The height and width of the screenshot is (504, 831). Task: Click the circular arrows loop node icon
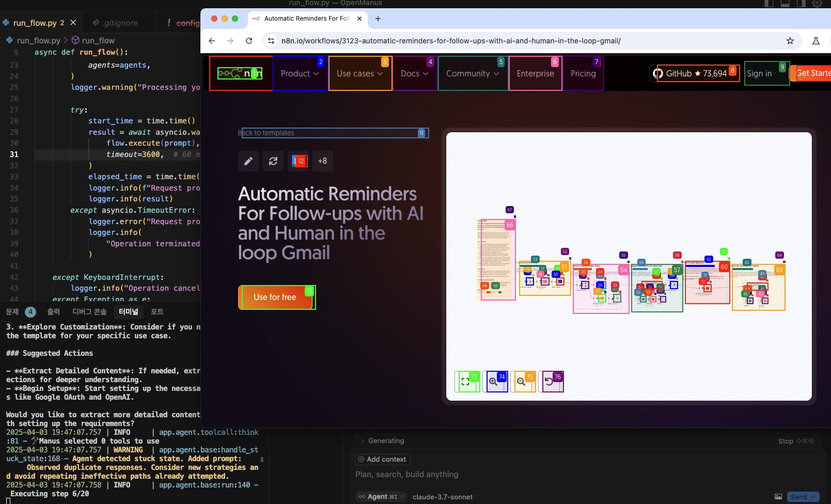click(x=273, y=161)
